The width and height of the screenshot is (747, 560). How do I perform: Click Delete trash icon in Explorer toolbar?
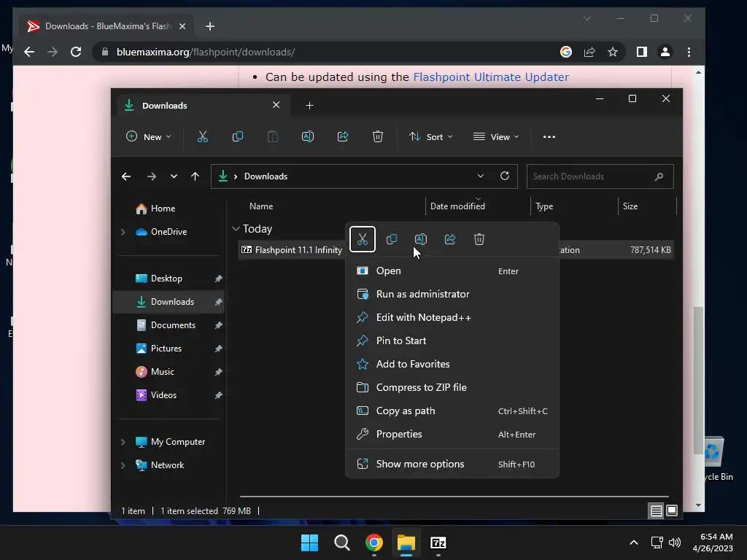coord(378,136)
